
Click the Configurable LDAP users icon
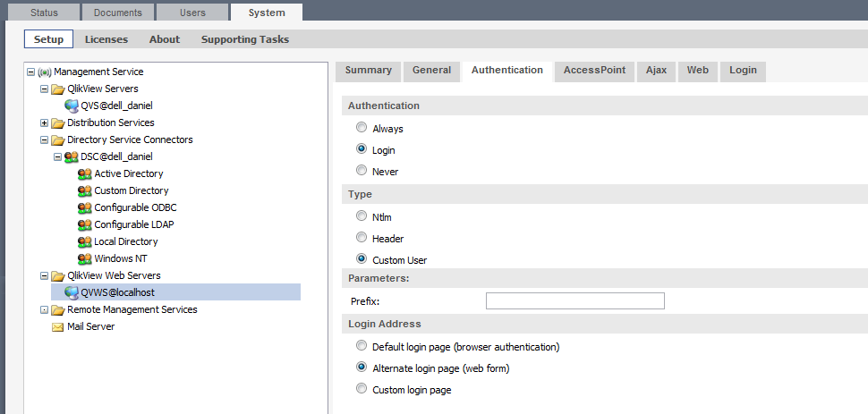coord(85,224)
